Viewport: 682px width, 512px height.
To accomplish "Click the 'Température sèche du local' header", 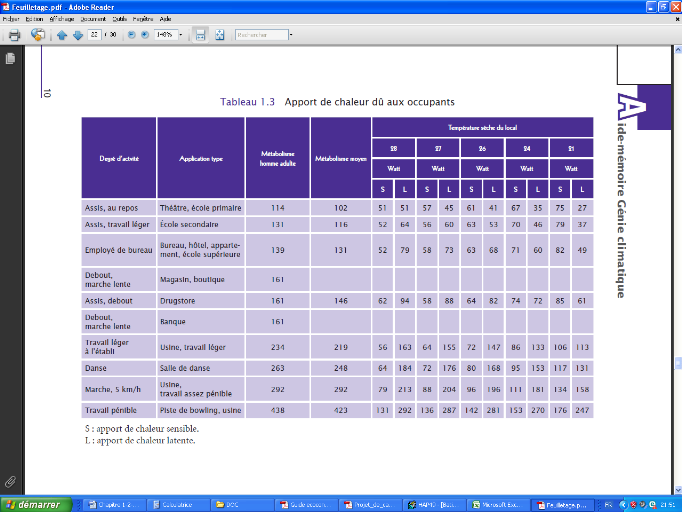I will click(x=482, y=127).
